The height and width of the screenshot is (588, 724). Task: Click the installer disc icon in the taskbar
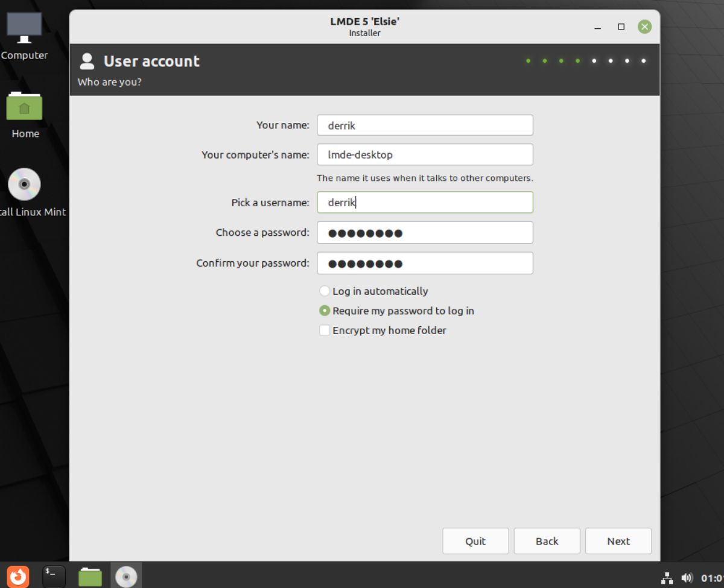(x=125, y=576)
